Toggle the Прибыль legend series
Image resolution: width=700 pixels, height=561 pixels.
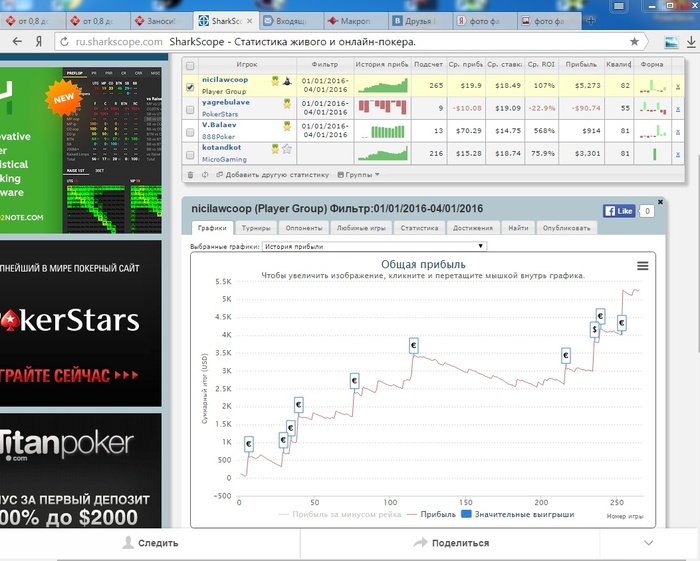[x=431, y=515]
